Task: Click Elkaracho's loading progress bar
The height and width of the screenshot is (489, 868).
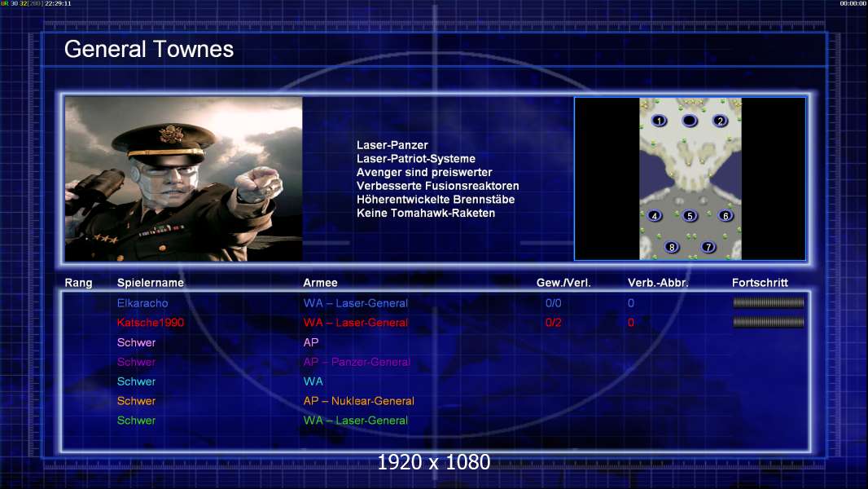Action: pos(769,302)
